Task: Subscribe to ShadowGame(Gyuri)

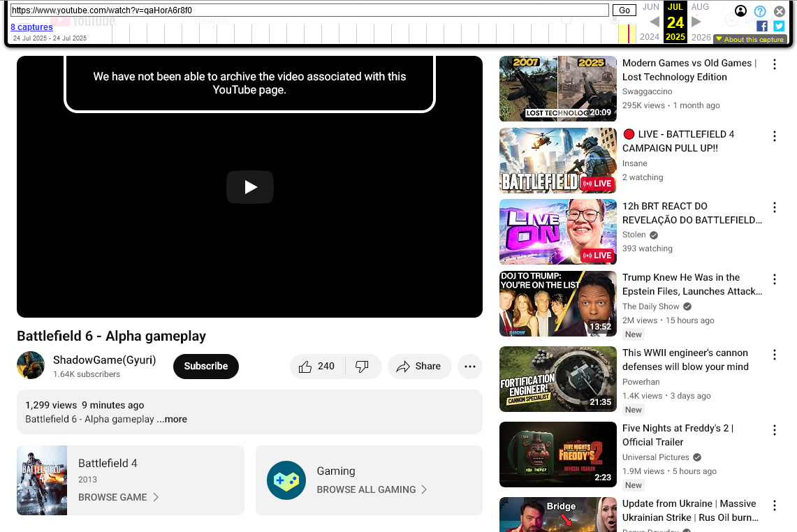Action: point(206,367)
